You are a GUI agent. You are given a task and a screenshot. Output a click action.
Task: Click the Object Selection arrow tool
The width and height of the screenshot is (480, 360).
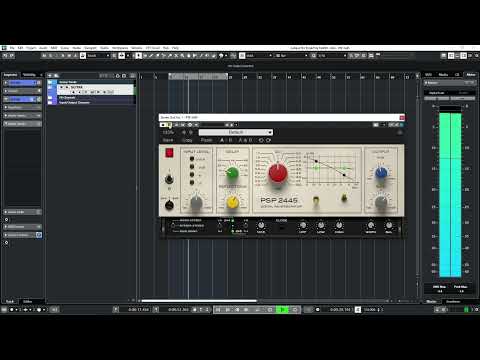coord(139,56)
